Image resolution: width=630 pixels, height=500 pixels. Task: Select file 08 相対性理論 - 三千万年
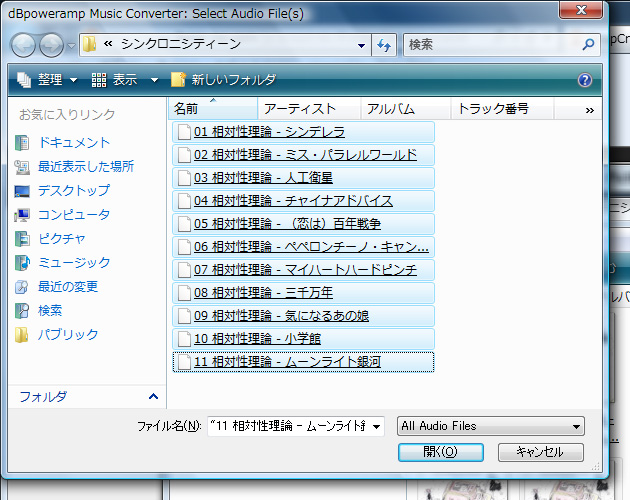pyautogui.click(x=303, y=293)
